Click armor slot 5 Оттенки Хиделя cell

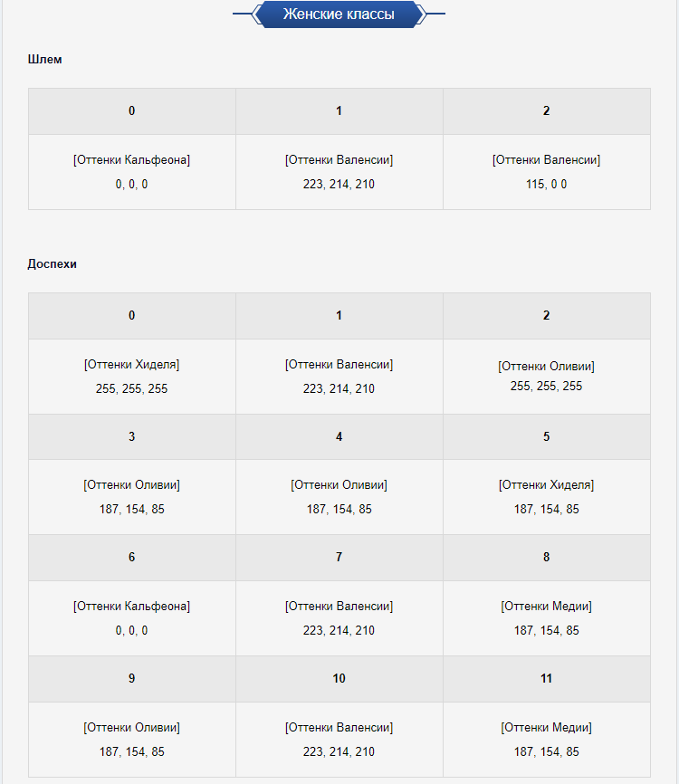point(547,497)
